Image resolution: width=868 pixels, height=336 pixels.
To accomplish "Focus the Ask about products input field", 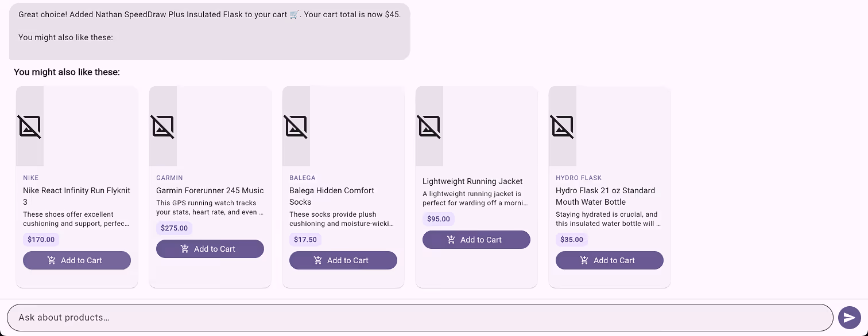I will [x=419, y=318].
